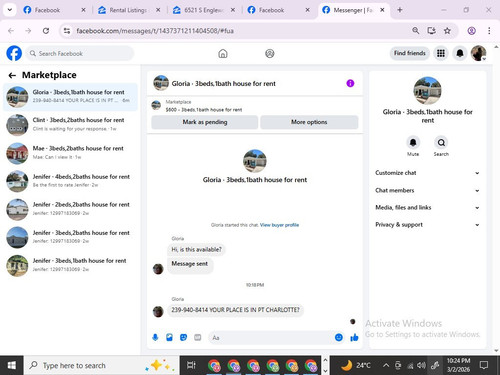500x375 pixels.
Task: Open the Windows notification center icon
Action: [484, 365]
